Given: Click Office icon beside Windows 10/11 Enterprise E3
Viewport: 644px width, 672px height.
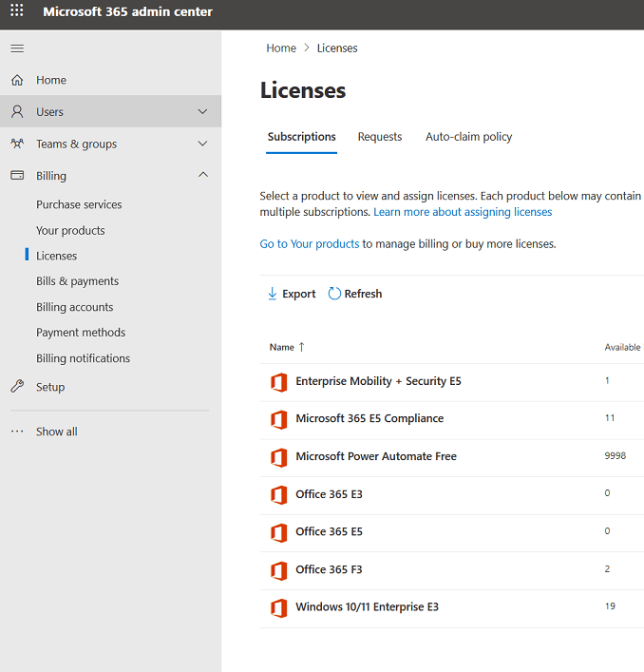Looking at the screenshot, I should (x=278, y=607).
